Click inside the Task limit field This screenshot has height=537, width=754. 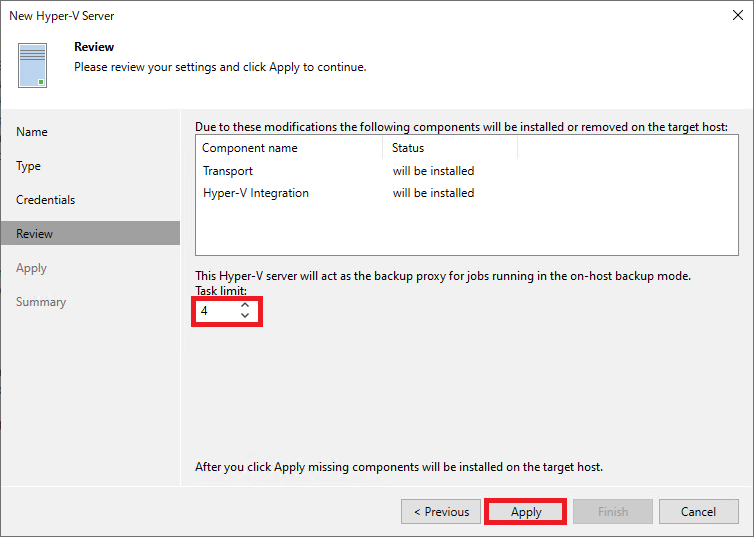click(x=216, y=311)
